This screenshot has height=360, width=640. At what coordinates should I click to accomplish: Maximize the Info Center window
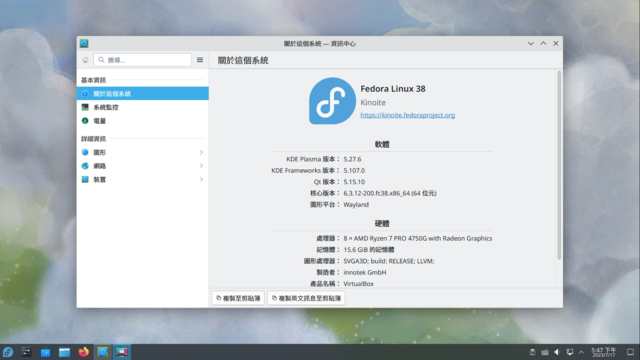click(x=543, y=43)
